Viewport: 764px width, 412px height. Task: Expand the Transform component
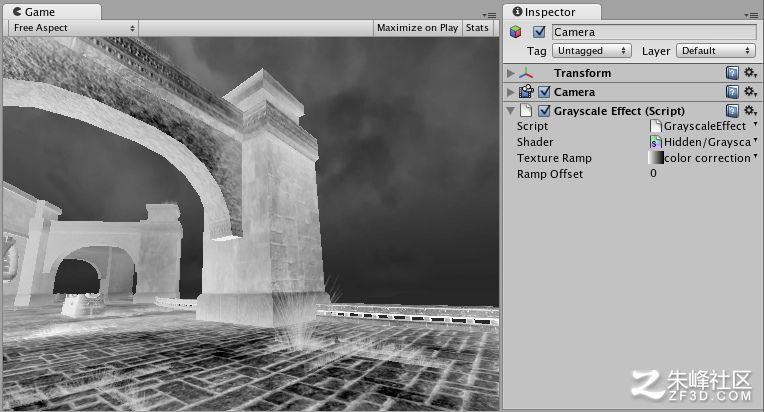(510, 73)
